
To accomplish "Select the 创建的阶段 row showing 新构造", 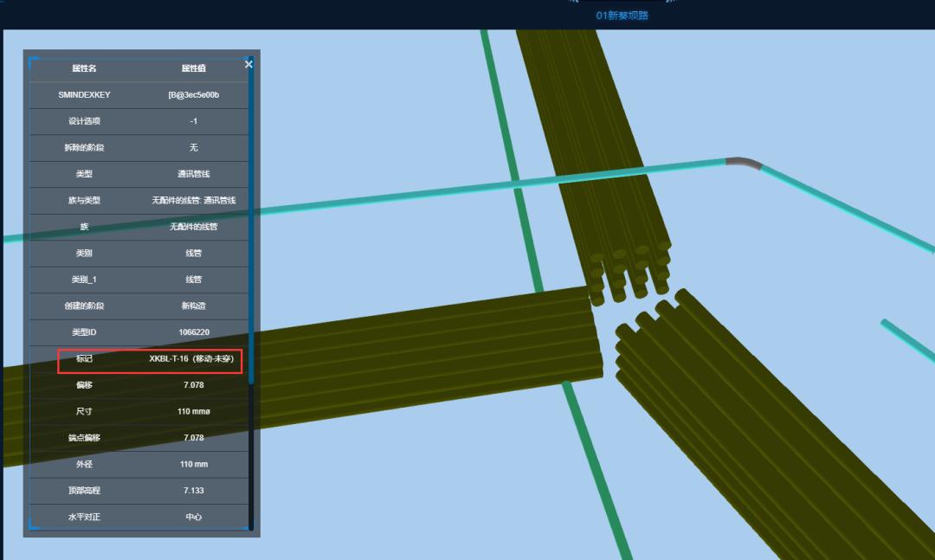I will (139, 306).
